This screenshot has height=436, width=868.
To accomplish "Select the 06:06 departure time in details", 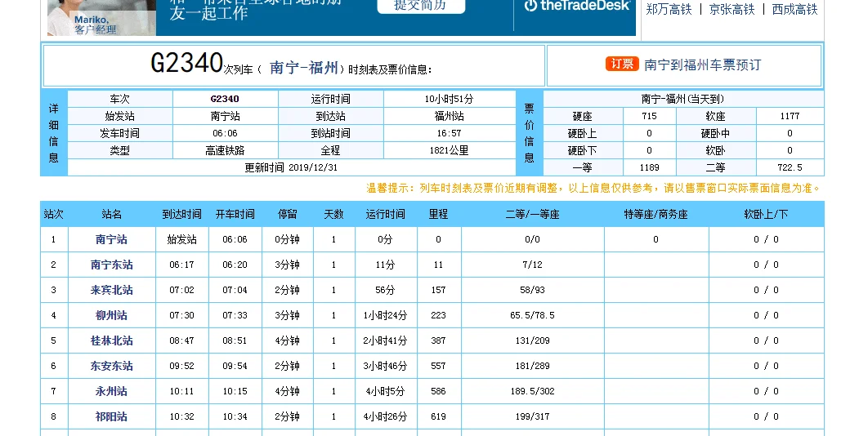I will [225, 133].
